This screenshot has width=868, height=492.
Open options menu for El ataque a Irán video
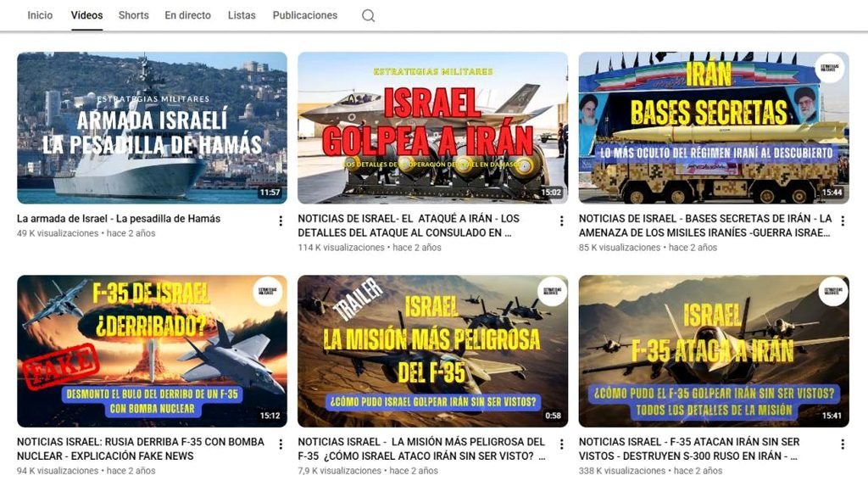561,221
